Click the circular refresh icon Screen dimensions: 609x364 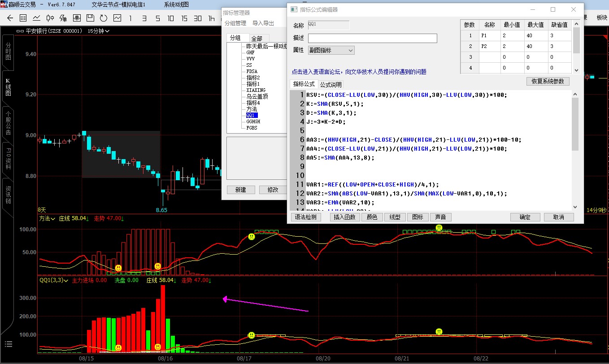[104, 18]
